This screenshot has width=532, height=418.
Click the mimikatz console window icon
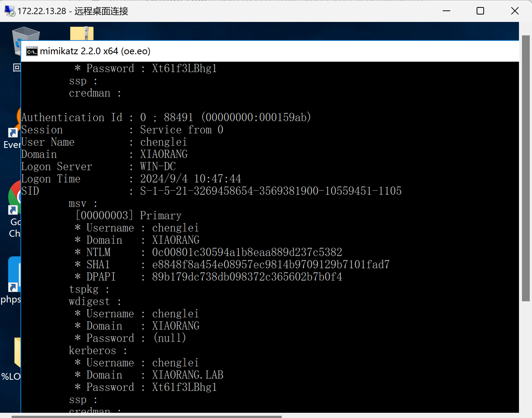(x=32, y=51)
